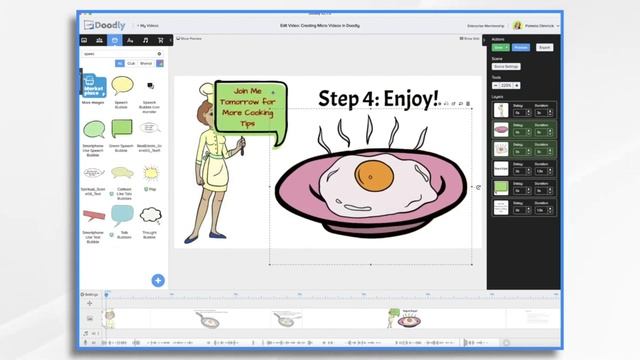Toggle Show Grid above canvas
The image size is (640, 360).
point(469,38)
